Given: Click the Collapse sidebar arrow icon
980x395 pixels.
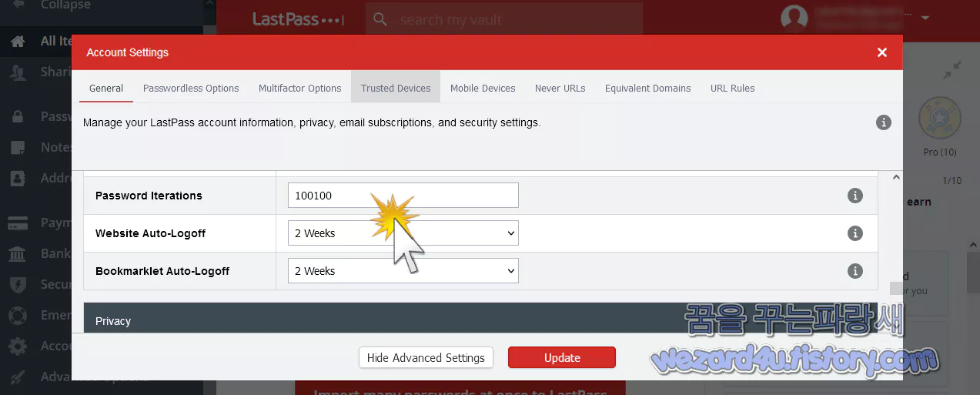Looking at the screenshot, I should [18, 5].
